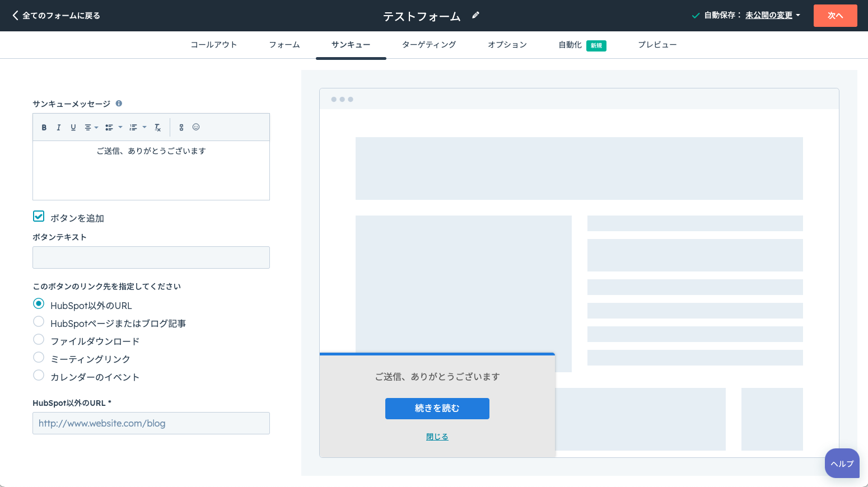This screenshot has height=487, width=868.
Task: Click the 次へ button
Action: [x=835, y=16]
